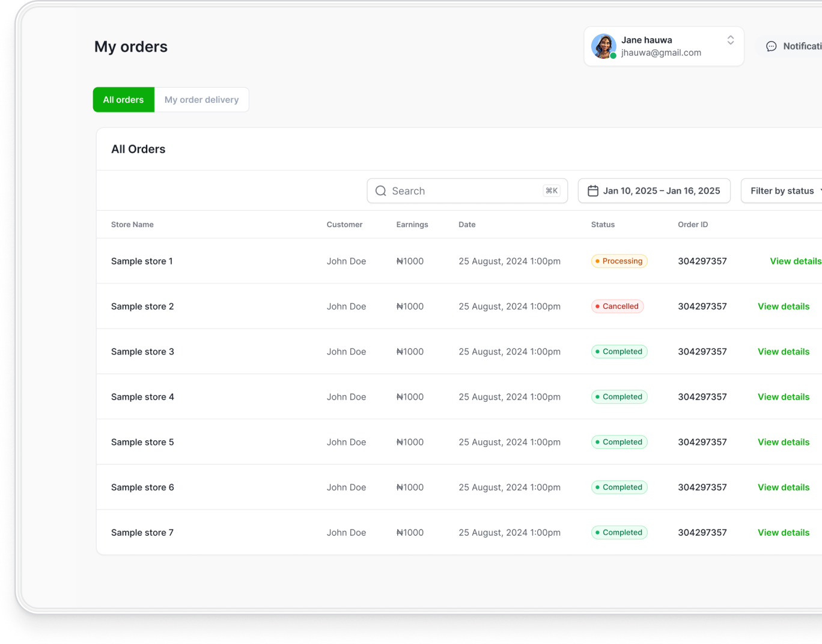Screen dimensions: 822x644
Task: Click Jane hauwa's profile avatar
Action: click(x=603, y=46)
